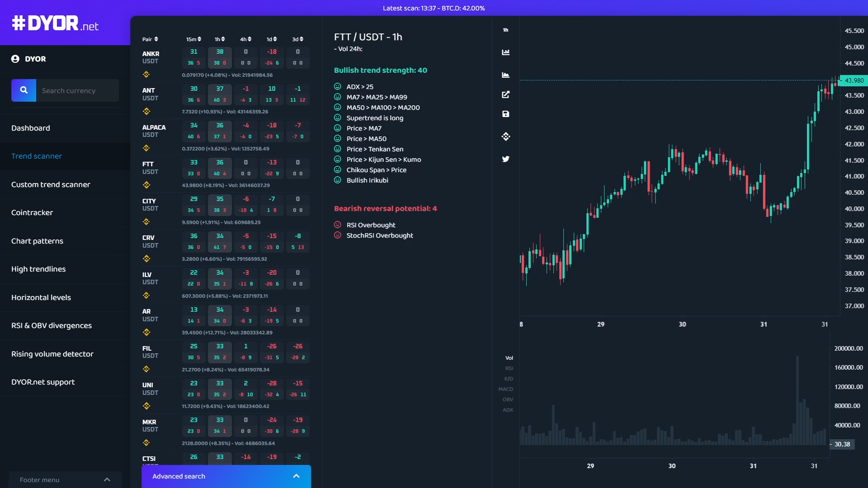Change the 1h chart timeframe selector
This screenshot has height=488, width=868.
click(505, 30)
